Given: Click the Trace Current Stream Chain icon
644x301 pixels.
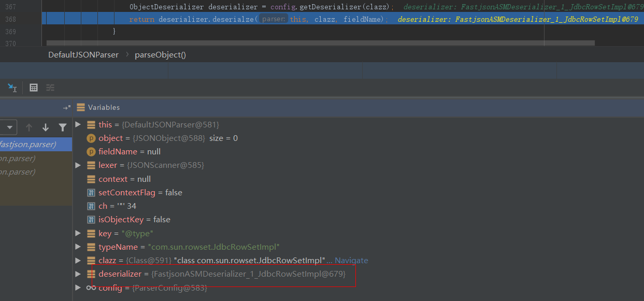Looking at the screenshot, I should pos(50,88).
